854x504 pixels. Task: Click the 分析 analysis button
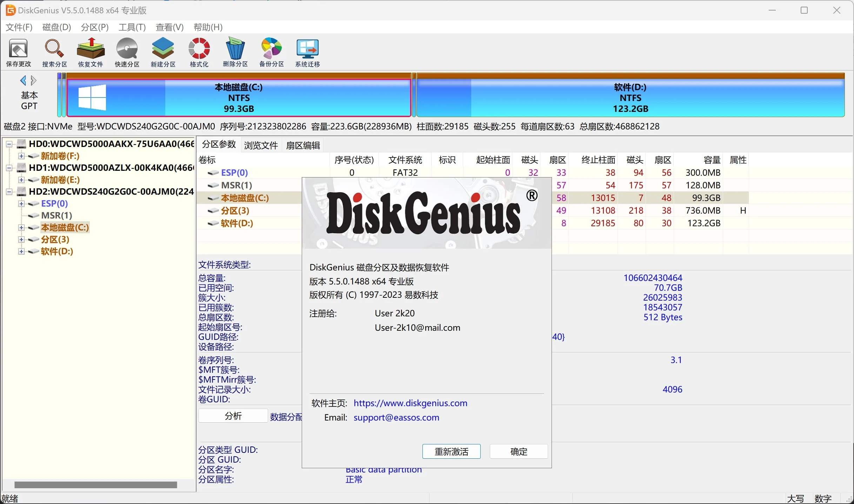(x=233, y=415)
